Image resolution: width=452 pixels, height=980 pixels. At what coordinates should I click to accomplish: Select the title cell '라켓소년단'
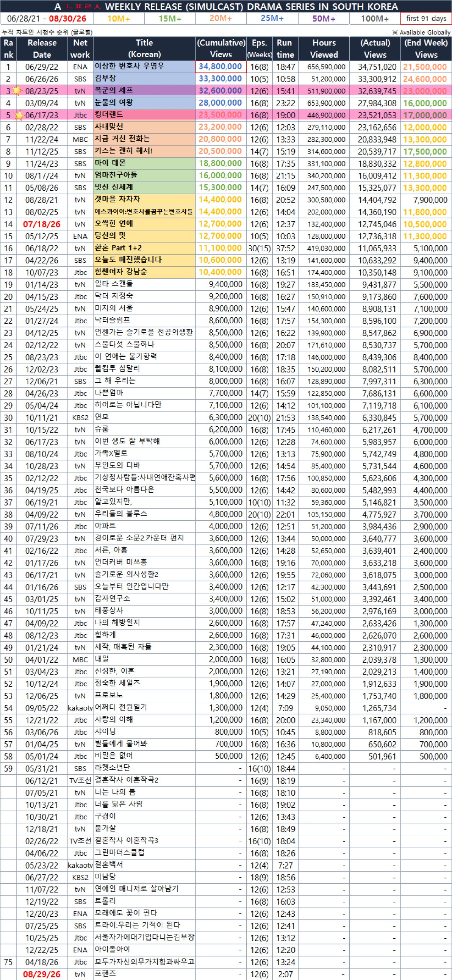click(x=144, y=768)
